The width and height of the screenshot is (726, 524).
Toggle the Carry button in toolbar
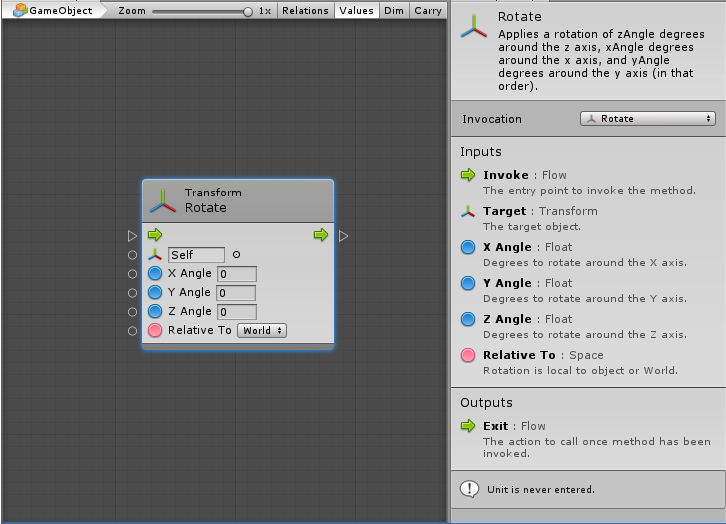[x=428, y=10]
